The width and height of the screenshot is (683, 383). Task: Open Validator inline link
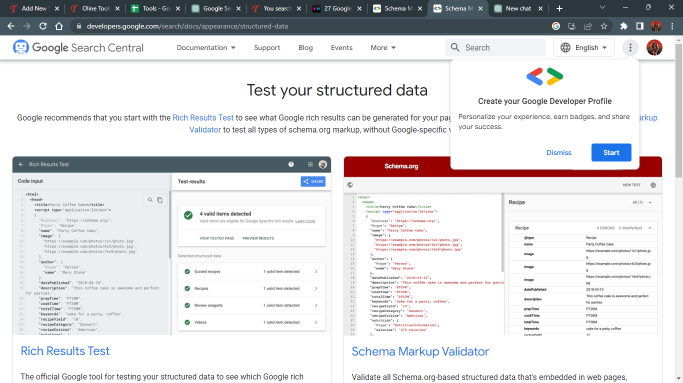205,129
